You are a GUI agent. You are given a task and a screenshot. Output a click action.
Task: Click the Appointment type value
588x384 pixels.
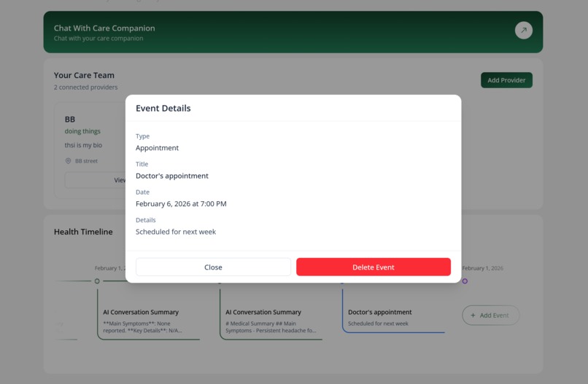(157, 148)
